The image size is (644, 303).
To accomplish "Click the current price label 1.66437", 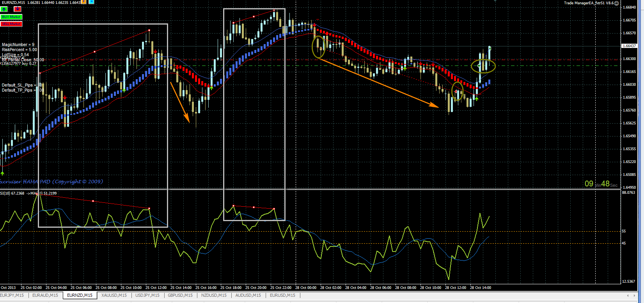I will click(x=629, y=46).
